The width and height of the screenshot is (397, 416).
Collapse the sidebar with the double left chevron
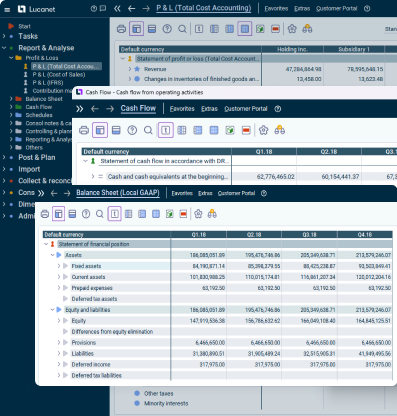[117, 8]
